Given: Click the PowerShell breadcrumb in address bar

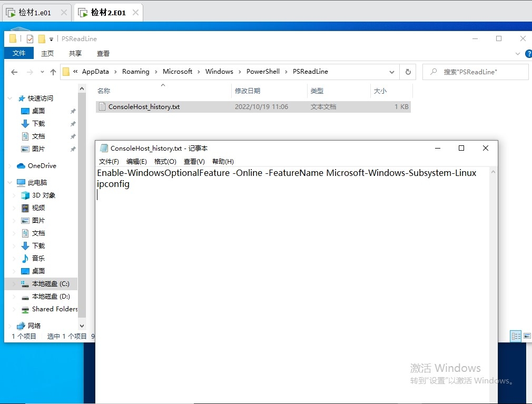Looking at the screenshot, I should (263, 72).
